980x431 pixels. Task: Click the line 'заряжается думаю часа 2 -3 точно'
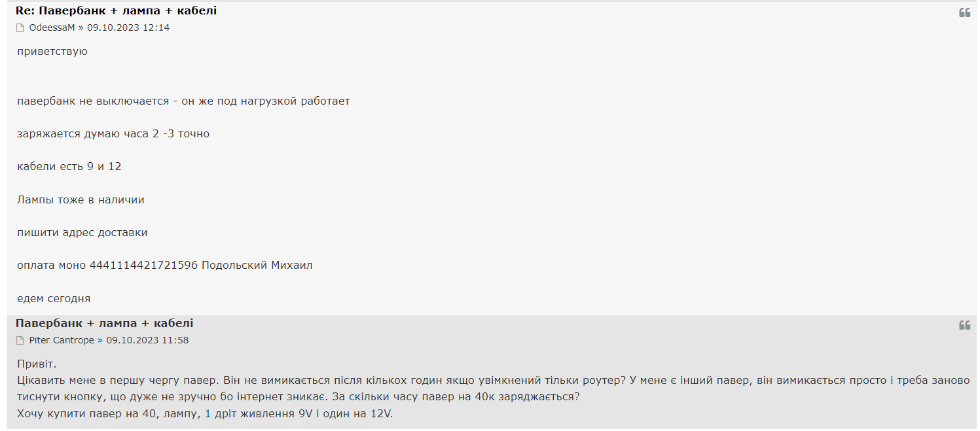[x=113, y=133]
